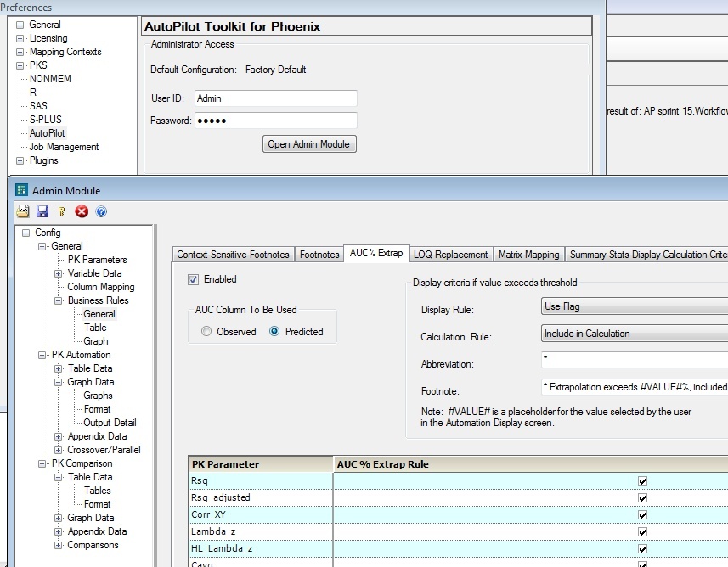Collapse the Business Rules node

pos(58,300)
